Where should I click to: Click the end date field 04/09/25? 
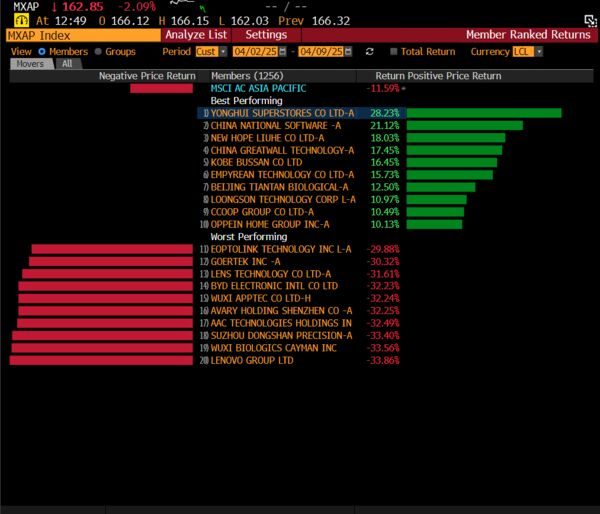click(x=321, y=51)
